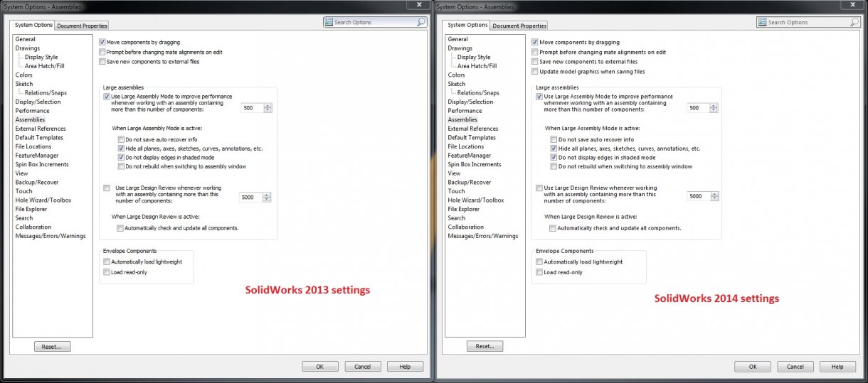This screenshot has width=868, height=383.
Task: Check Do not save auto recover info, left window
Action: tap(121, 139)
